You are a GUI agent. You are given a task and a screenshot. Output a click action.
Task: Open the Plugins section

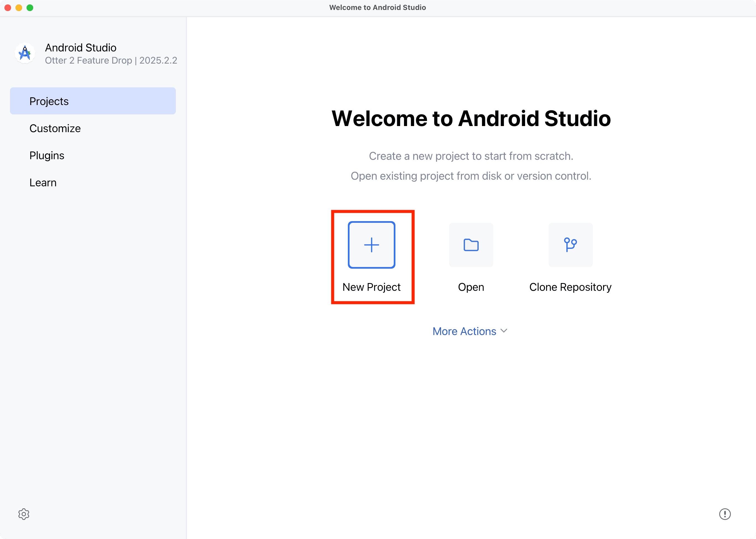tap(47, 156)
